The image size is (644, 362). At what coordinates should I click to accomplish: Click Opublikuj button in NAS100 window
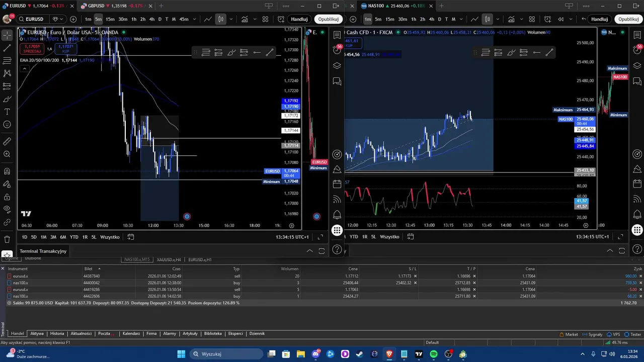point(628,19)
